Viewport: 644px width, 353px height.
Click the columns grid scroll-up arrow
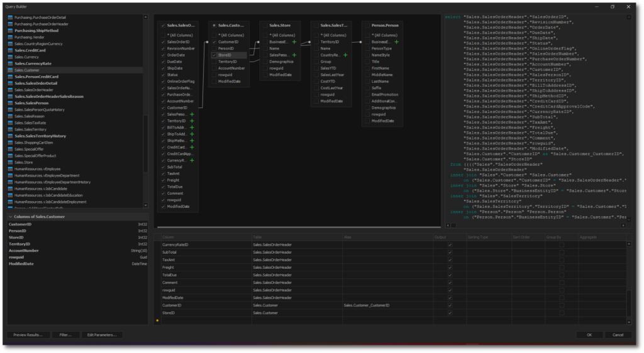[x=629, y=244]
